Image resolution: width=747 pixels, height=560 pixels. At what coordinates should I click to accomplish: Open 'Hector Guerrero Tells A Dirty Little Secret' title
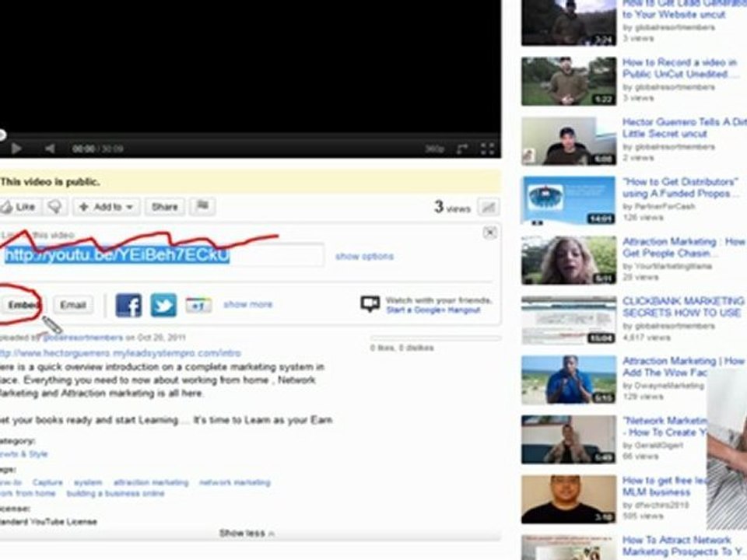[x=684, y=128]
